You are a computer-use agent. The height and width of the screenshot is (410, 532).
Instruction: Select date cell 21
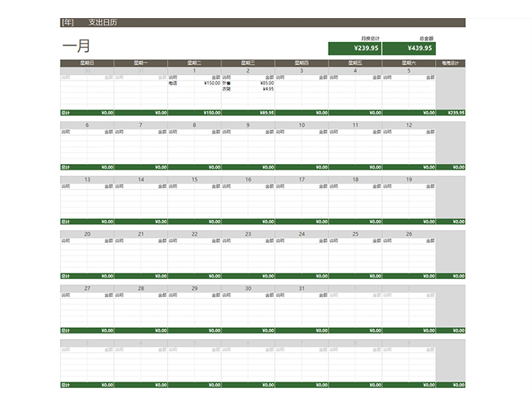click(141, 234)
